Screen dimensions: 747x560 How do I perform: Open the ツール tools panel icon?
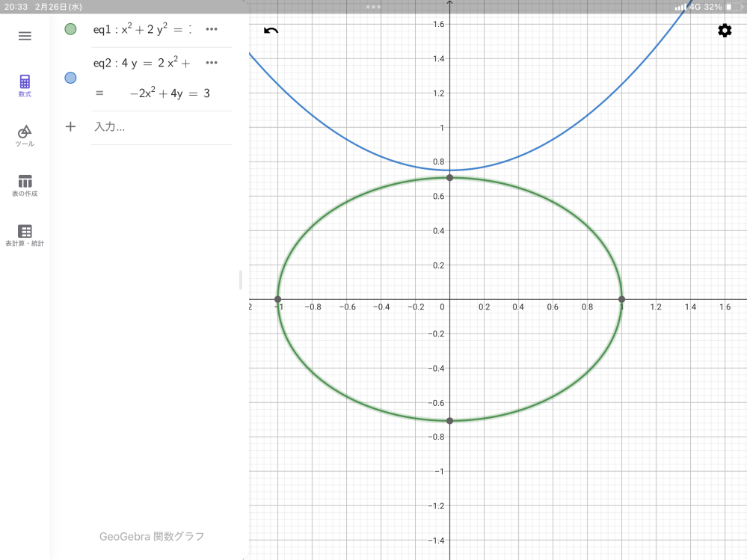pyautogui.click(x=25, y=135)
